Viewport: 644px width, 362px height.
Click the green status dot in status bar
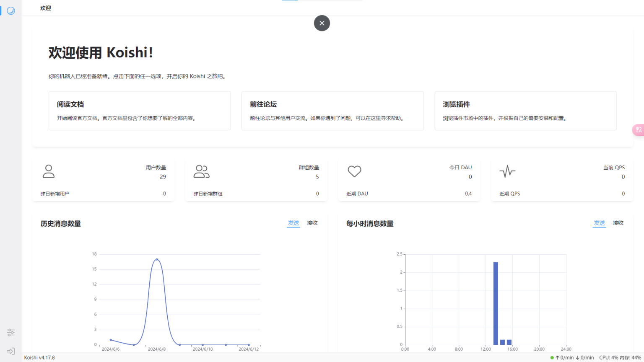(x=552, y=357)
